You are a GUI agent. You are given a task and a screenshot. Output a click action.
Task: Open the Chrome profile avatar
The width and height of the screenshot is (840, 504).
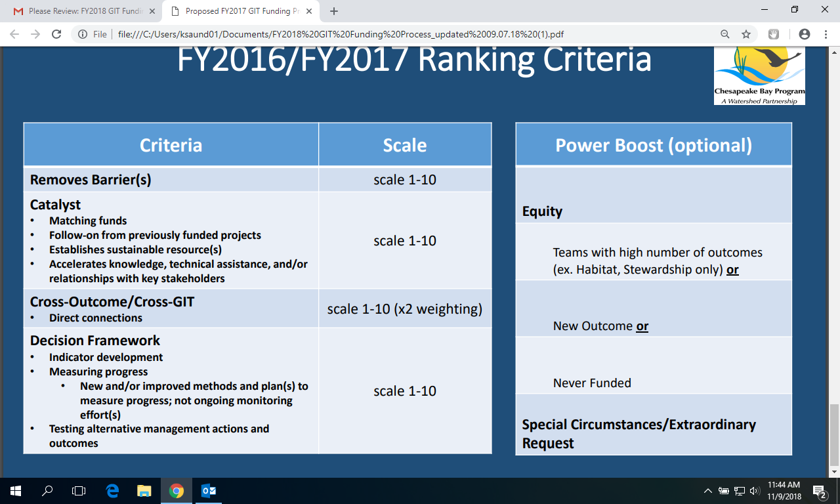pyautogui.click(x=805, y=34)
